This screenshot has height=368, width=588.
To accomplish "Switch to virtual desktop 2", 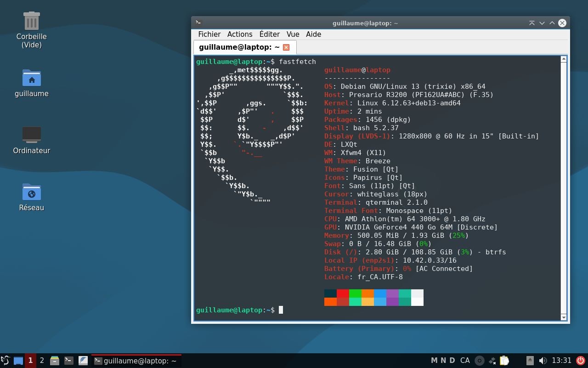I will pos(42,361).
